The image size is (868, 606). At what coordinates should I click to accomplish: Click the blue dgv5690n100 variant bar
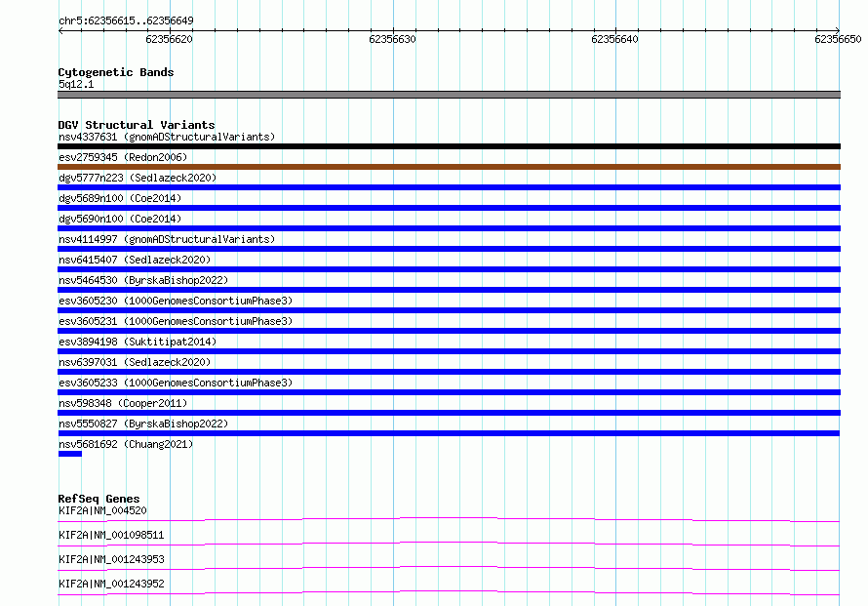coord(449,228)
